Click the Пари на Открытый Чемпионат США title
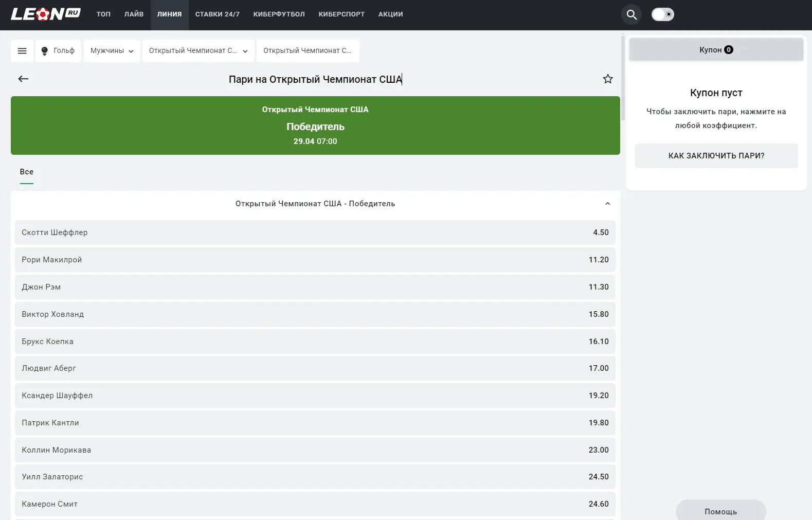 [315, 79]
